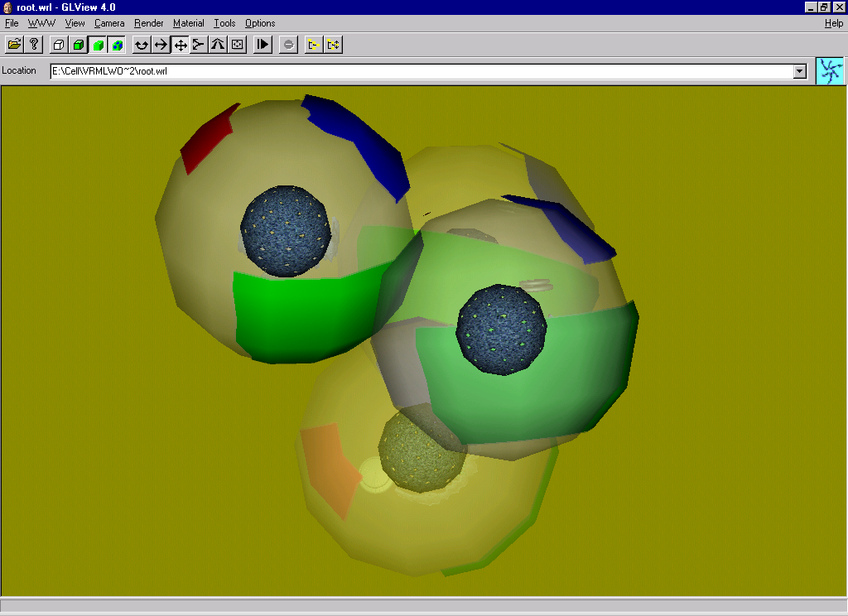This screenshot has height=616, width=848.
Task: Click the GLView pinwheel logo button
Action: coord(829,71)
